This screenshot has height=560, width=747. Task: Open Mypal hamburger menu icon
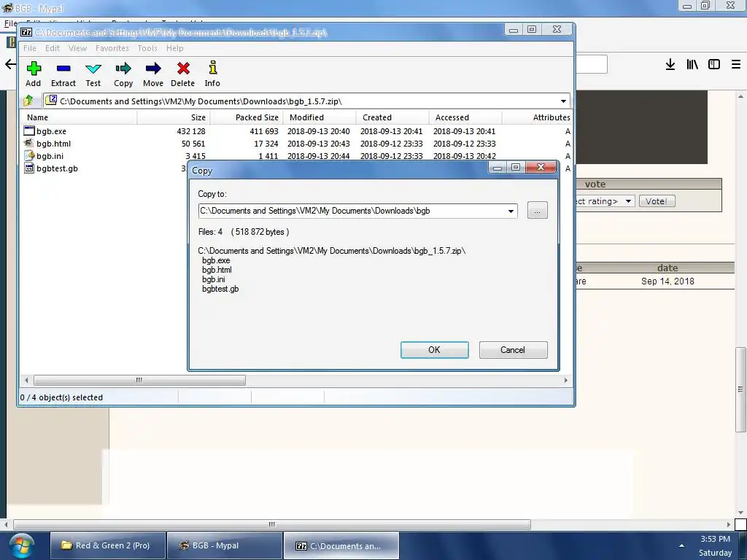click(x=736, y=64)
